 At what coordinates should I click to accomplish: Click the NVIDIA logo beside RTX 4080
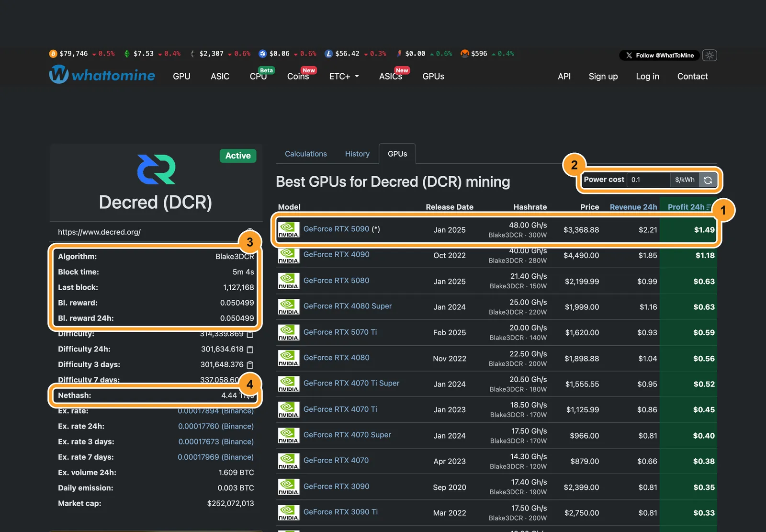click(288, 358)
